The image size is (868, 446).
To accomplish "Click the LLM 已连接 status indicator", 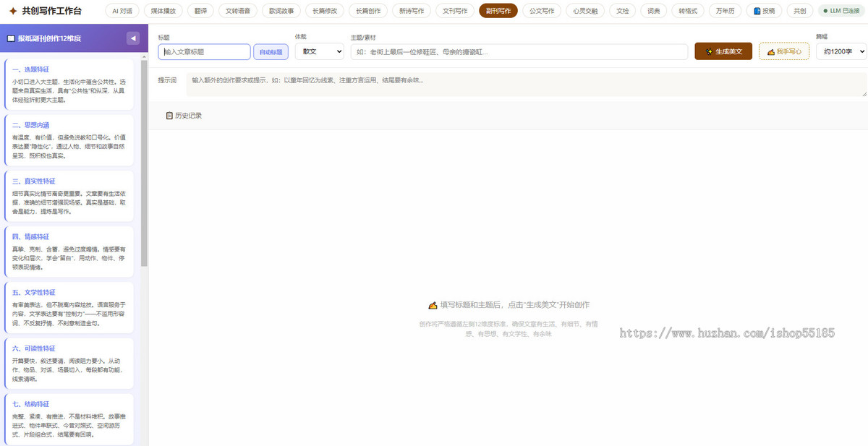I will (841, 11).
